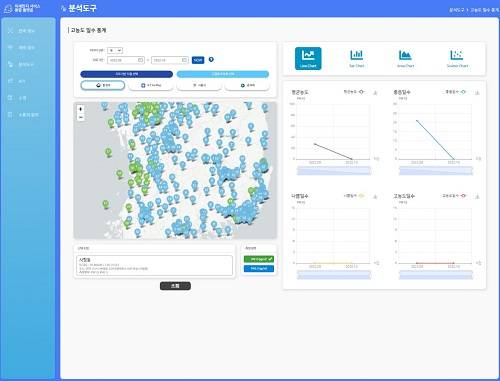Choose the Area Chart icon
The width and height of the screenshot is (500, 381).
(x=405, y=58)
